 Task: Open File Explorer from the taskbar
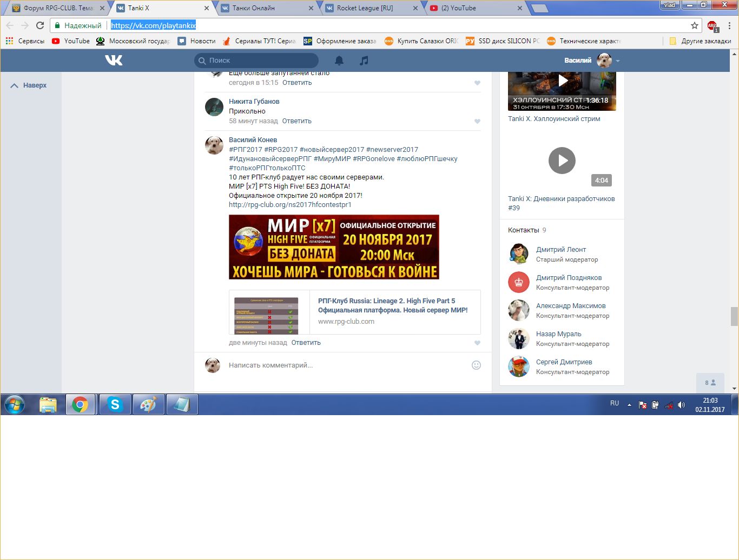pos(48,404)
